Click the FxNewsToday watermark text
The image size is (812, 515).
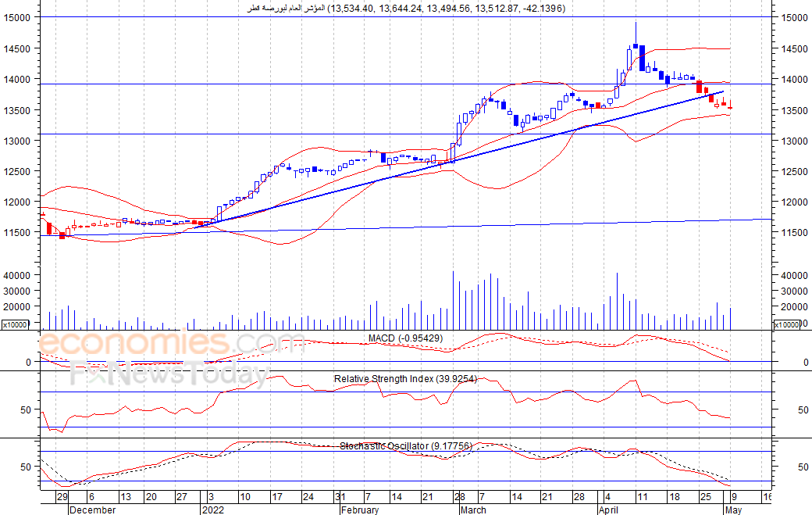pos(170,374)
